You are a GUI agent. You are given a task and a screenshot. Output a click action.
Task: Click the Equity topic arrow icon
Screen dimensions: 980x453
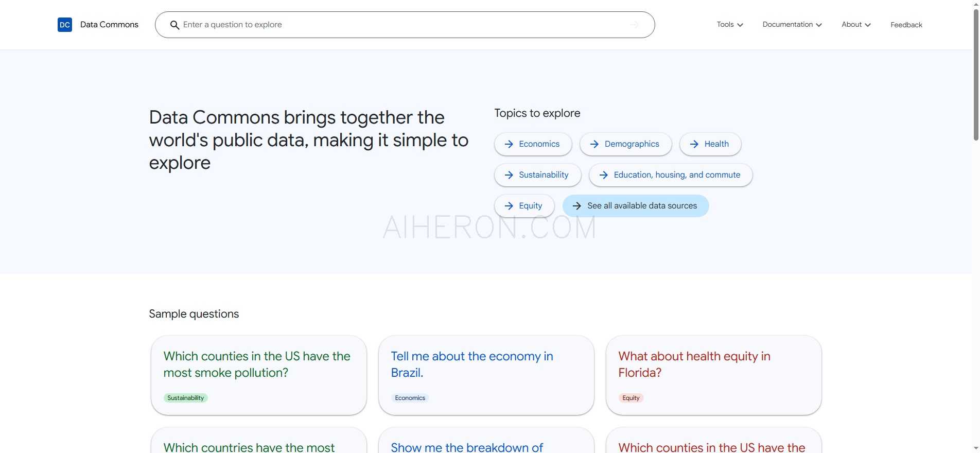click(x=509, y=205)
